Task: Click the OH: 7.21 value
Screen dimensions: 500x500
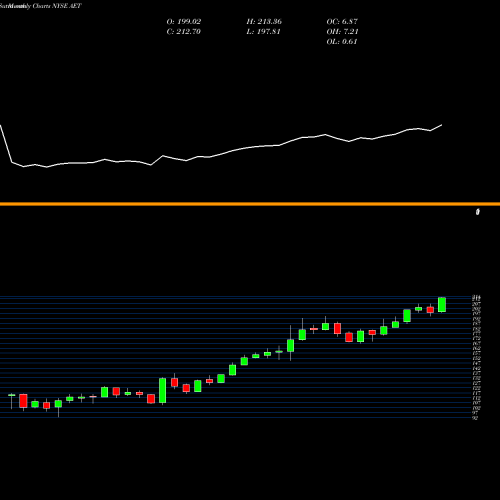Action: 342,32
